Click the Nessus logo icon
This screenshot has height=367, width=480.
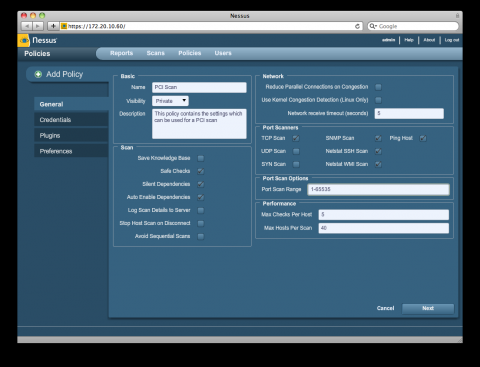24,40
